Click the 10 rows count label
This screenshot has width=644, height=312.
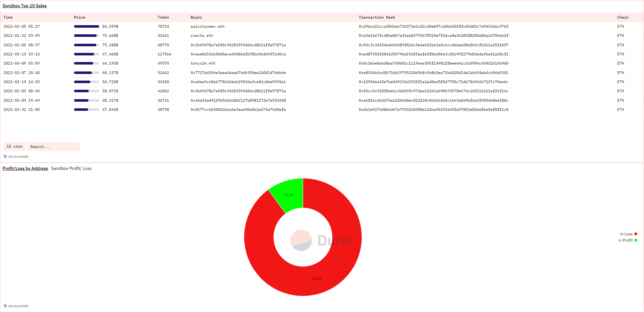pyautogui.click(x=14, y=147)
